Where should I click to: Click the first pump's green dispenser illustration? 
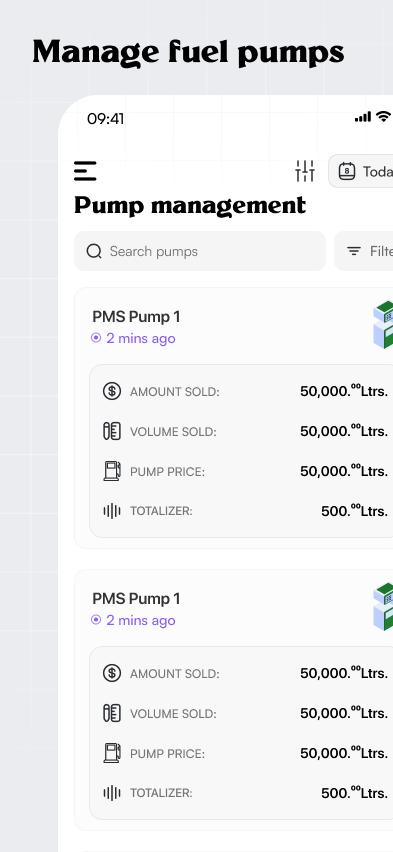pyautogui.click(x=383, y=325)
